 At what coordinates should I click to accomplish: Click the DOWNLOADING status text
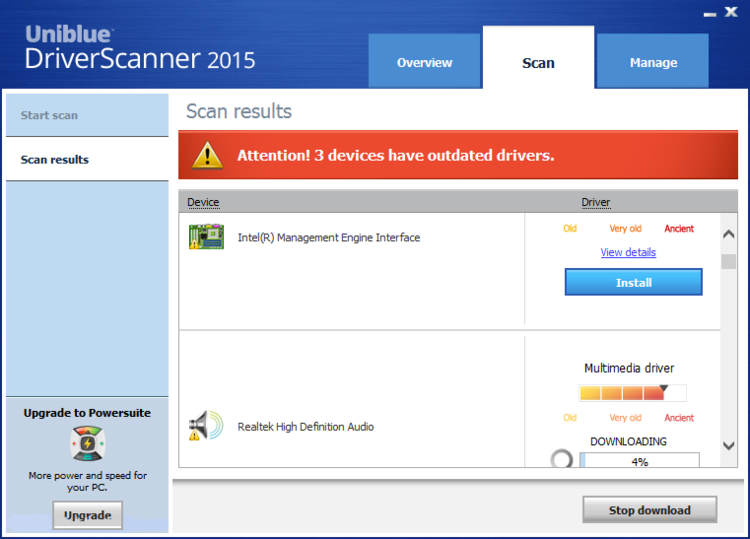point(629,441)
